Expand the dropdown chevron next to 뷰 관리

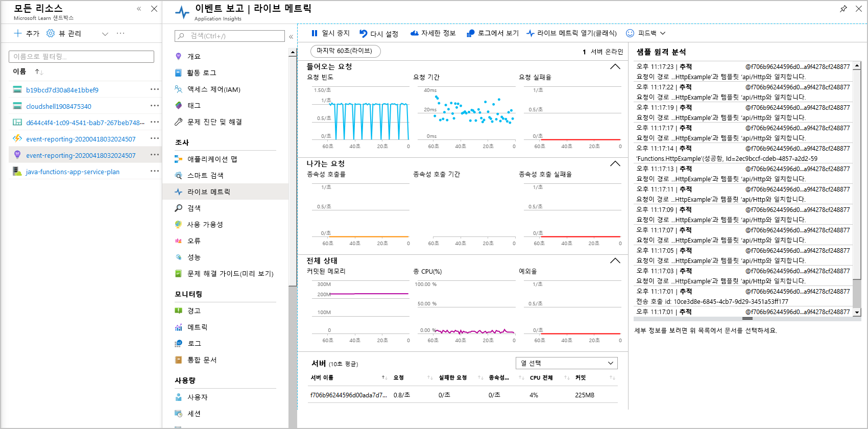click(x=105, y=34)
